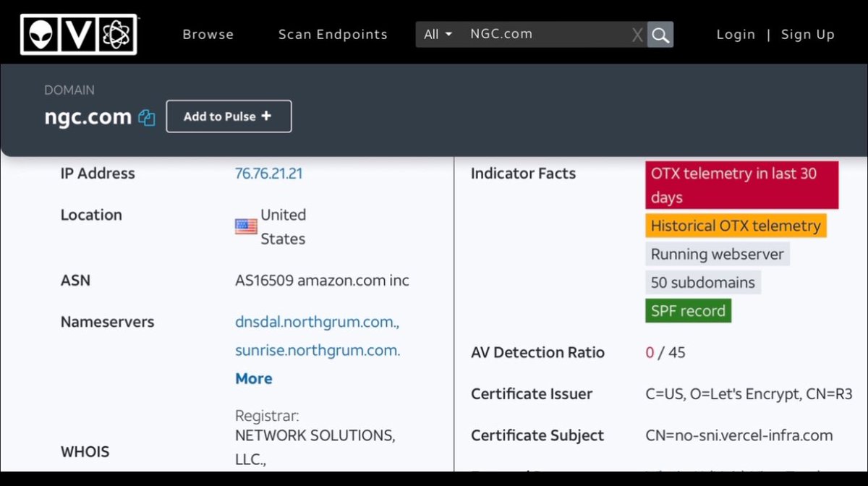Viewport: 868px width, 486px height.
Task: Click the atom icon in the logo
Action: coord(116,34)
